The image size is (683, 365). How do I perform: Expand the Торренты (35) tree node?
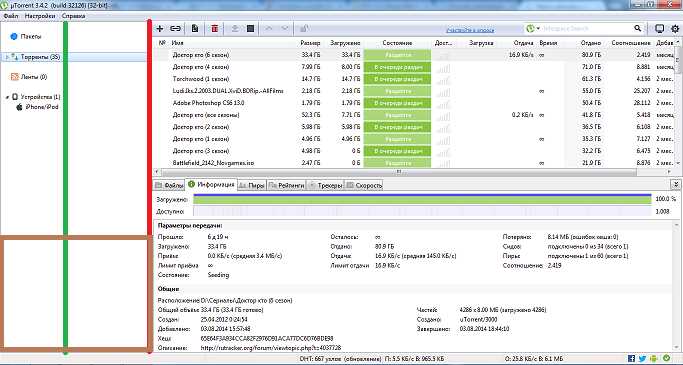pos(7,57)
